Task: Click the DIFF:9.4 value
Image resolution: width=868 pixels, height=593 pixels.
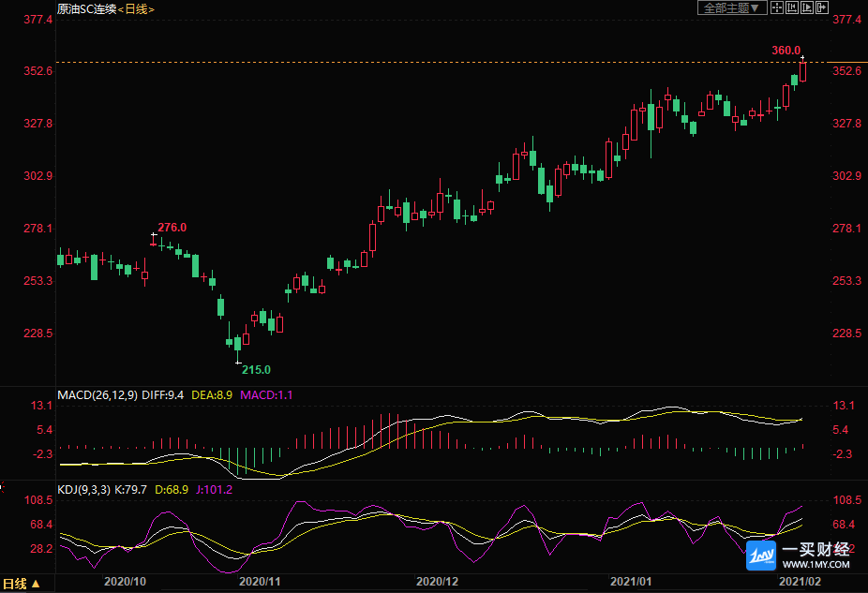Action: [163, 395]
